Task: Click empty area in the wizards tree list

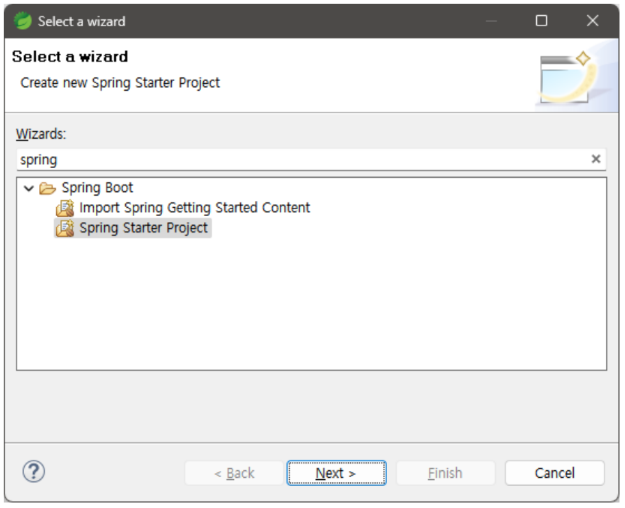Action: (x=311, y=303)
